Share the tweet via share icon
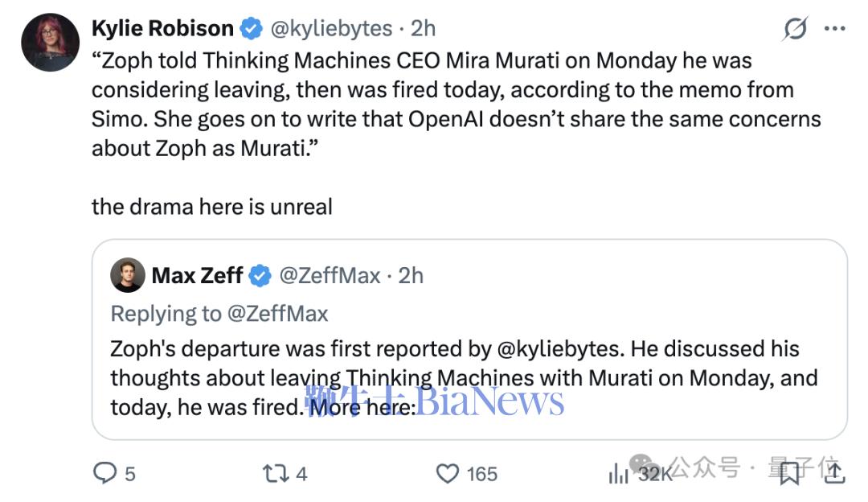Screen dimensions: 868x502 (833, 473)
